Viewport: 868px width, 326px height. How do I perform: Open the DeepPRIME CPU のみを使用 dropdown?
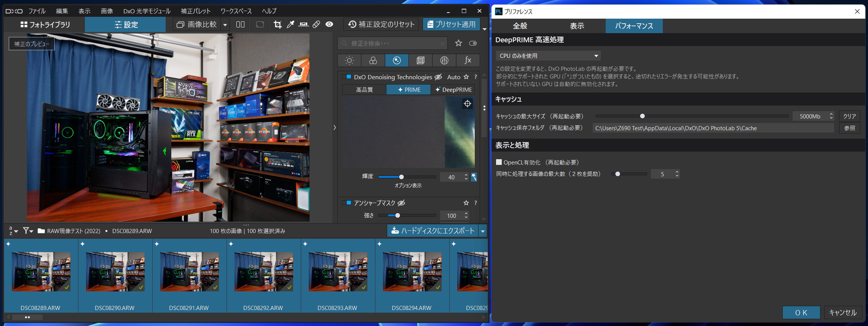(548, 56)
